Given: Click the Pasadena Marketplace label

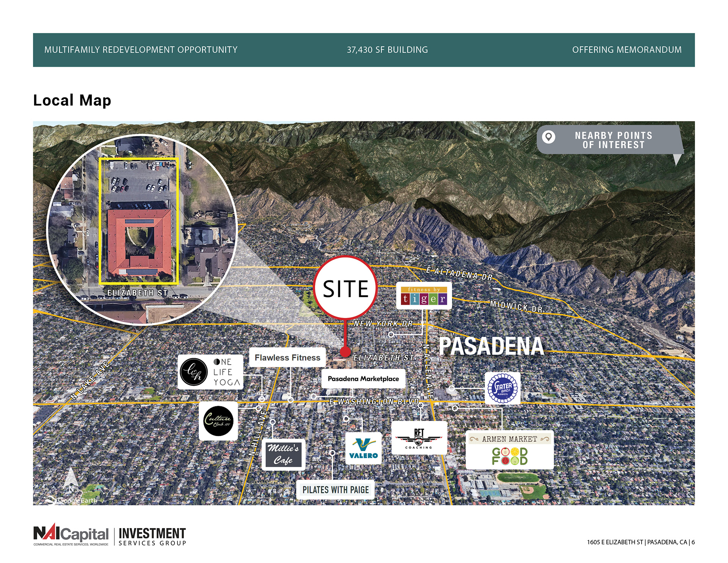Looking at the screenshot, I should pyautogui.click(x=363, y=379).
